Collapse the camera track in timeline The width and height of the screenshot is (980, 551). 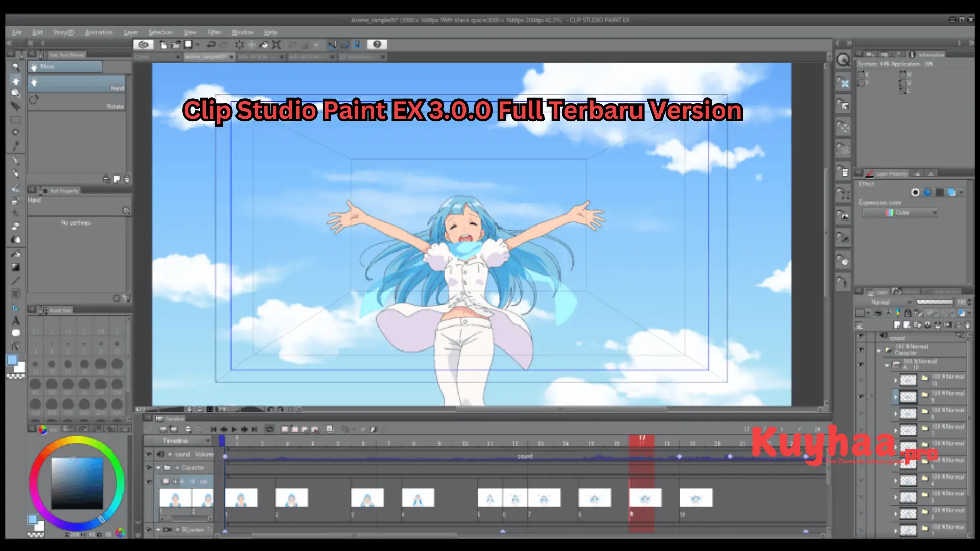coord(158,530)
